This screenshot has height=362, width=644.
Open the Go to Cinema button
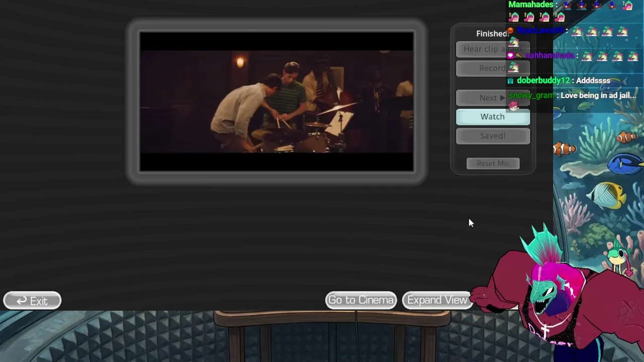pyautogui.click(x=361, y=300)
